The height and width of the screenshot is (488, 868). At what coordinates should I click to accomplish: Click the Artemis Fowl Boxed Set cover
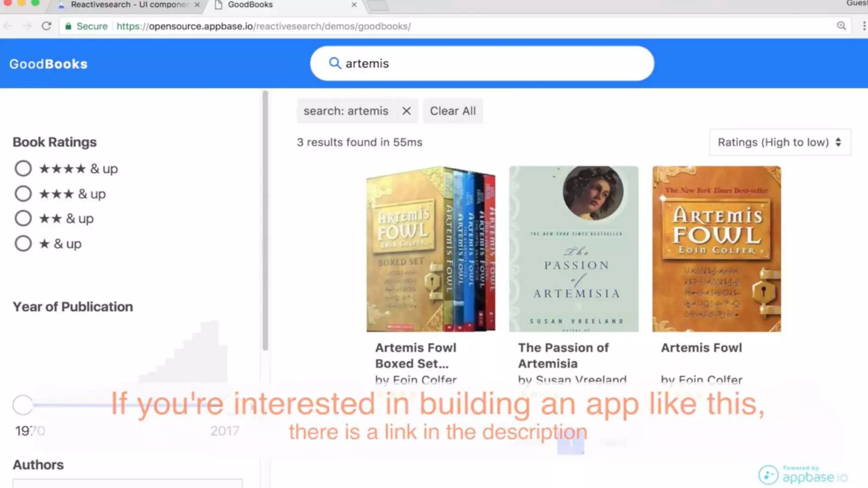click(x=431, y=249)
